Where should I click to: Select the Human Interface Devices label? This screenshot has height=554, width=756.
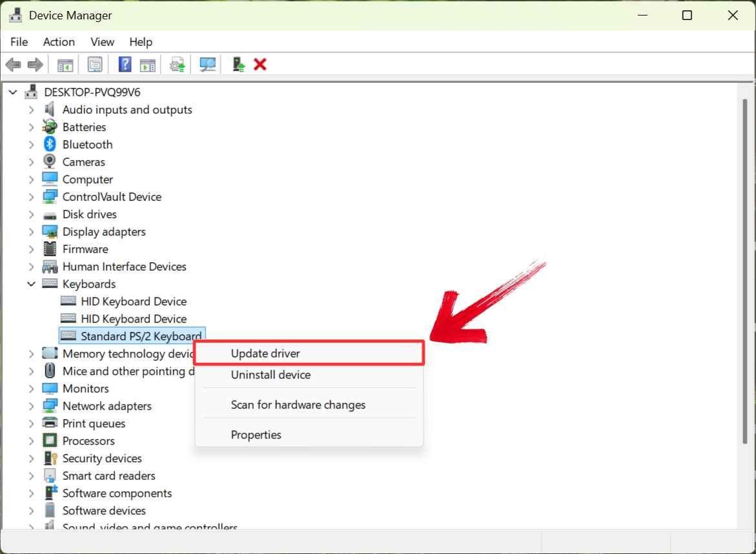(x=125, y=266)
